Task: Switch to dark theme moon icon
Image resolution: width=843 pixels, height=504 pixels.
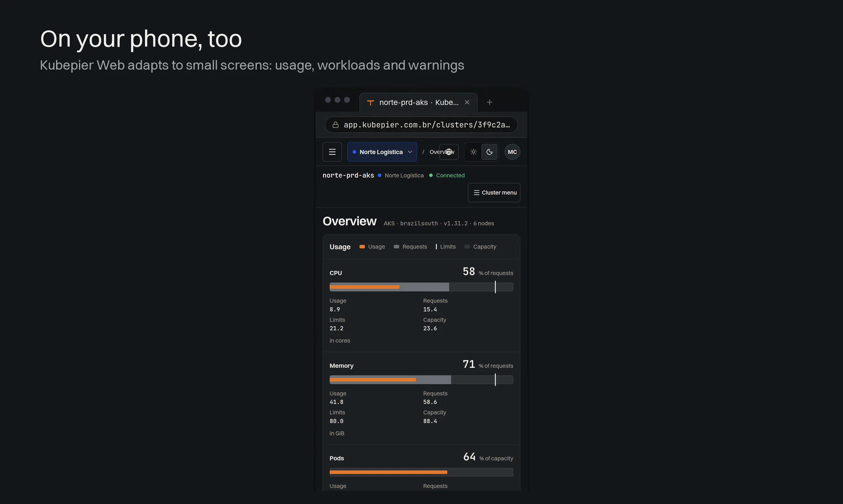Action: pyautogui.click(x=490, y=152)
